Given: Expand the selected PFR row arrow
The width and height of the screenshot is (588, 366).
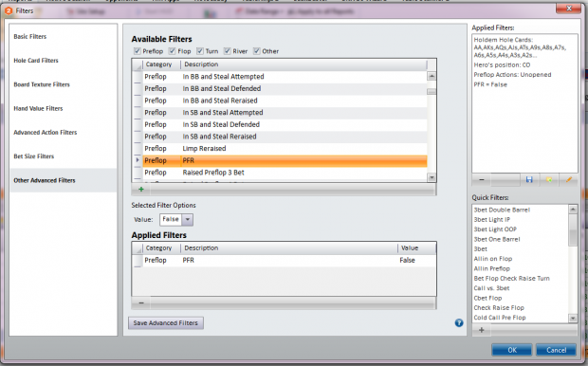Looking at the screenshot, I should (138, 160).
